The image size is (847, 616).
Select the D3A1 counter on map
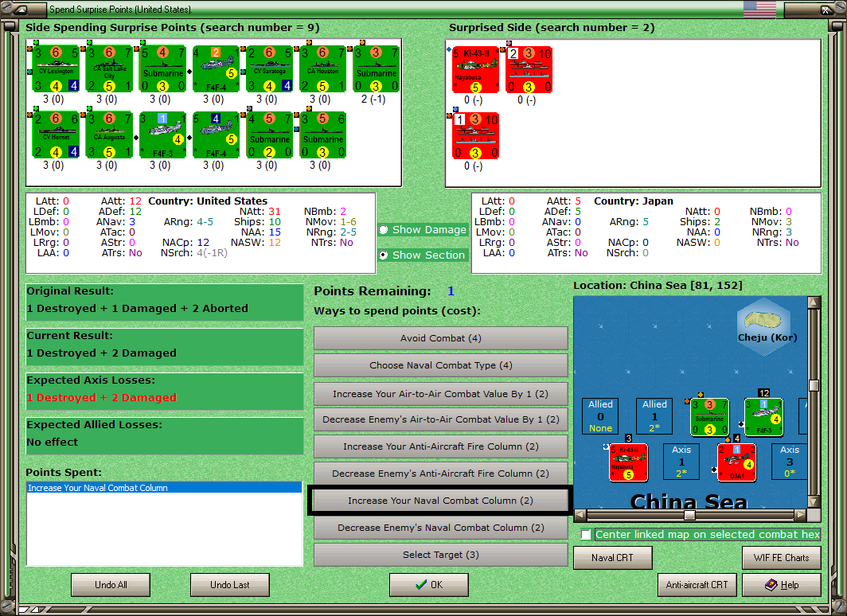point(737,462)
